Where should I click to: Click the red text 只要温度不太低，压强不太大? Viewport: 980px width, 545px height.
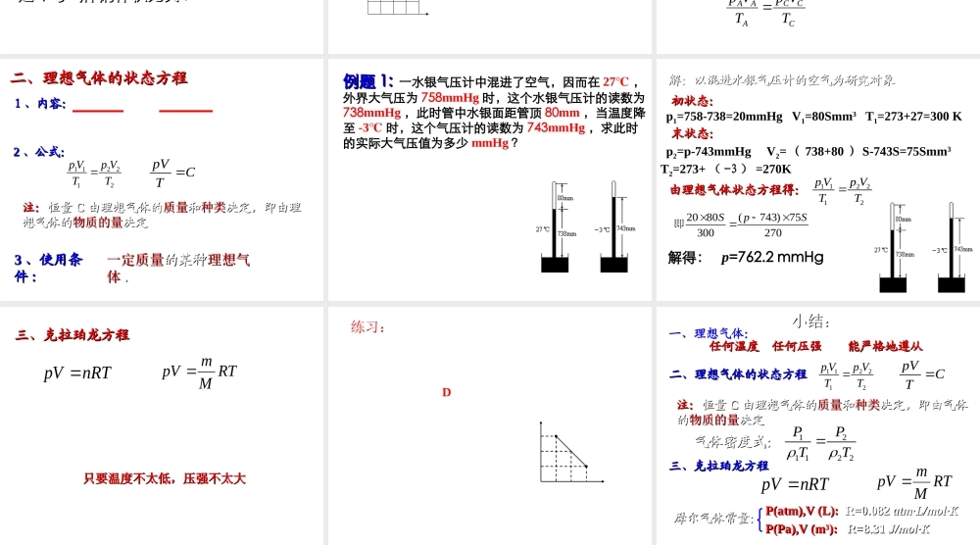coord(165,478)
